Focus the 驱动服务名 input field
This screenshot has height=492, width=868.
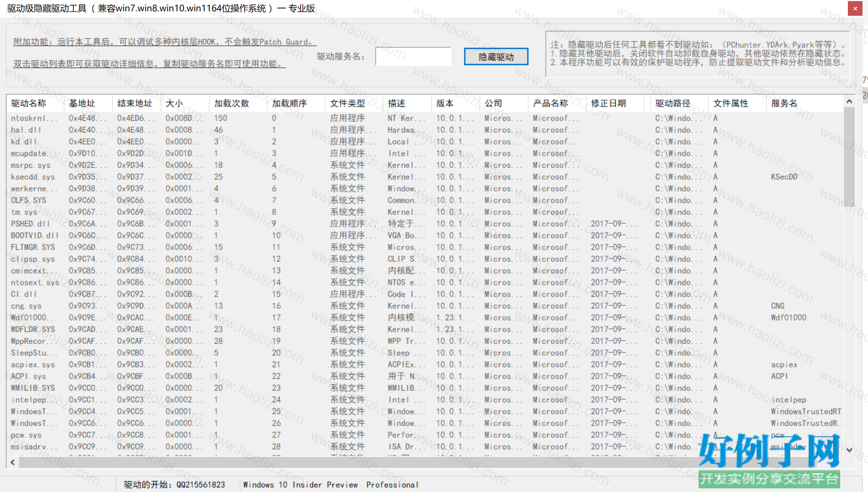pos(413,56)
